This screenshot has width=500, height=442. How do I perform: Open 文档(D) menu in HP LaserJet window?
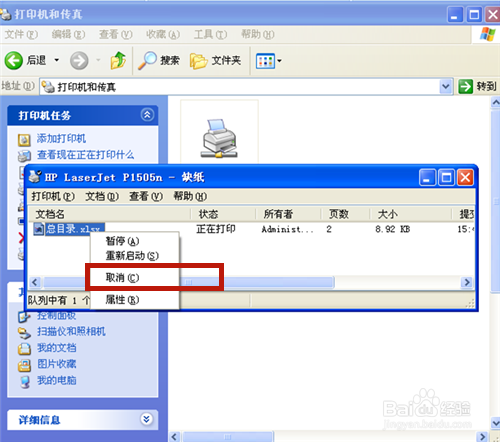(102, 196)
